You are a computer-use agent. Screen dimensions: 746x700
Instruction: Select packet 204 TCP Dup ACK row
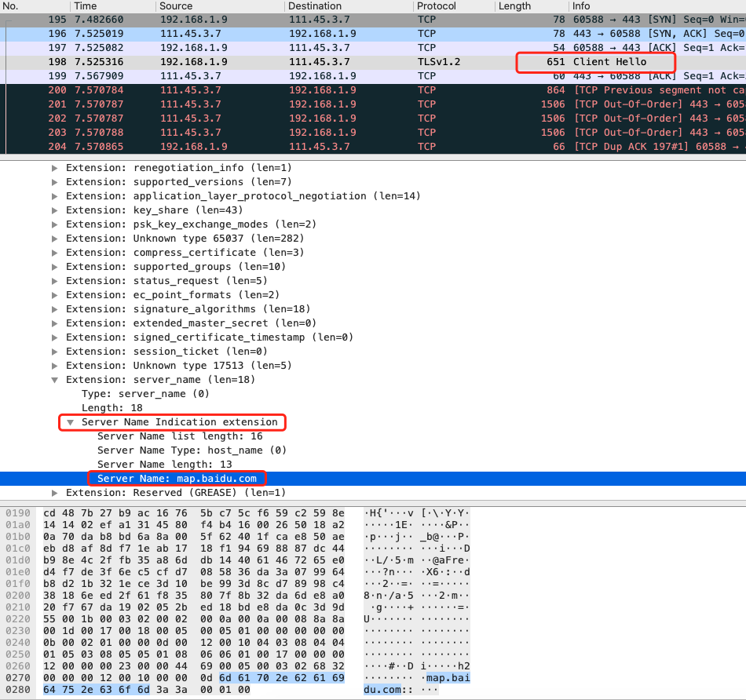tap(314, 147)
